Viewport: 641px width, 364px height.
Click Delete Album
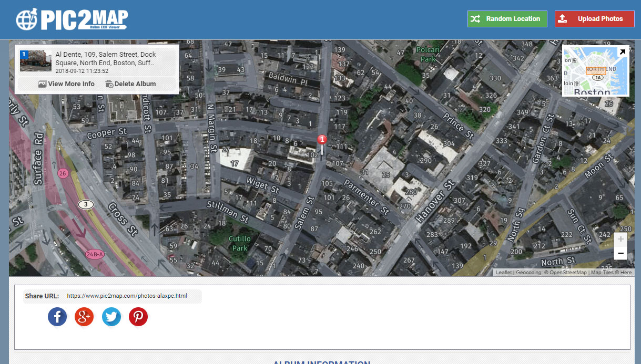tap(130, 84)
